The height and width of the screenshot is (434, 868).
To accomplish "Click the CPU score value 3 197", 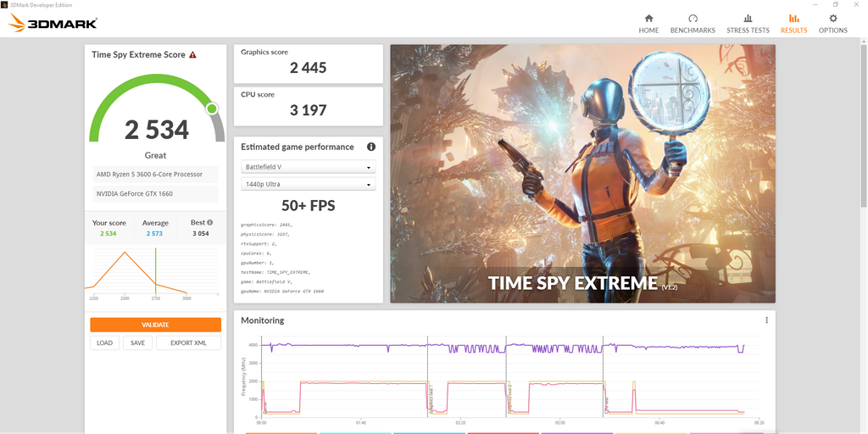I will (x=309, y=110).
